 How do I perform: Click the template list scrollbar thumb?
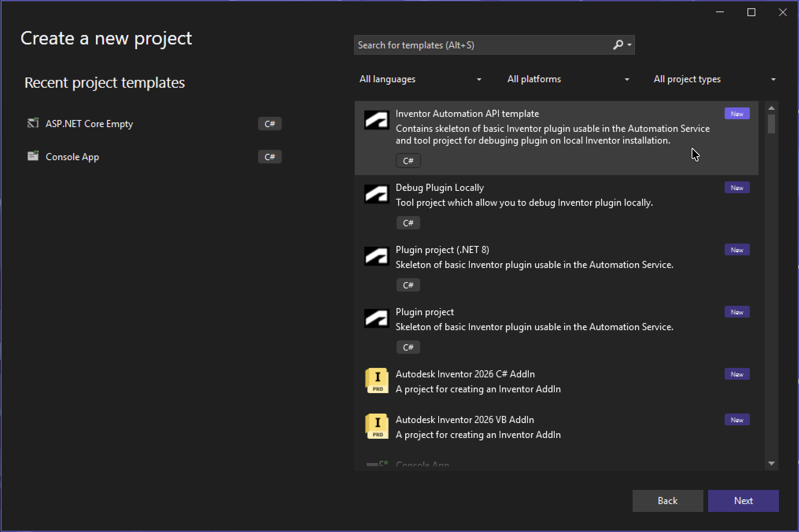click(x=771, y=124)
